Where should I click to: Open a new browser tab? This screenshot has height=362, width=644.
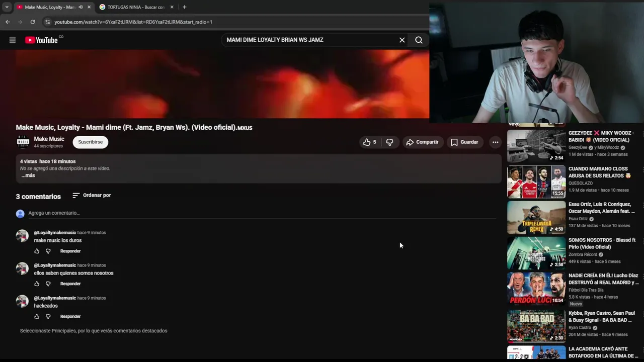point(184,7)
